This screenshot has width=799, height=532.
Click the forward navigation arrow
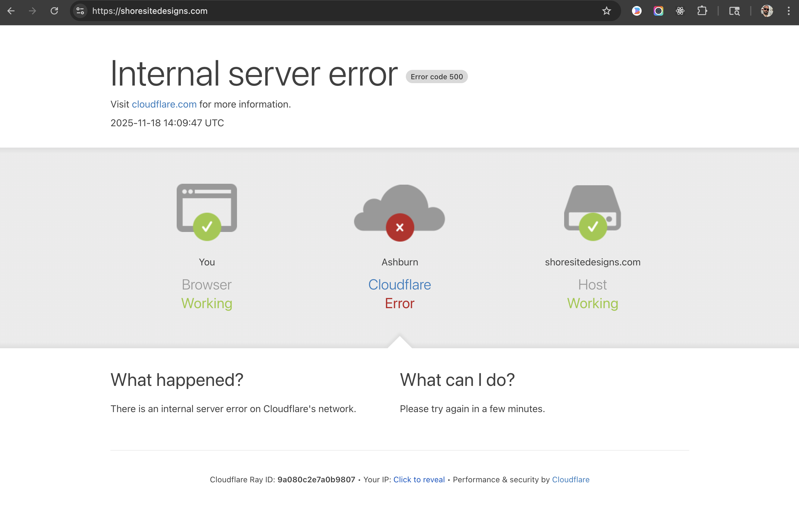(x=32, y=11)
